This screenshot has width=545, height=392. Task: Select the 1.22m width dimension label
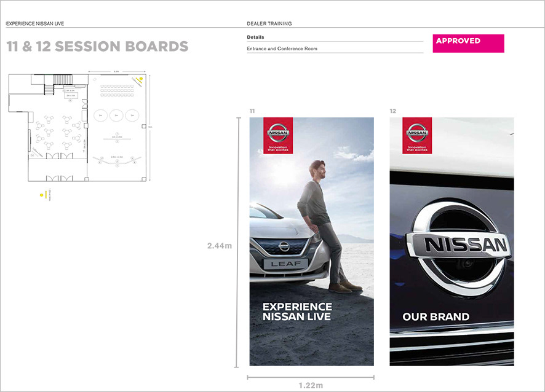click(x=312, y=385)
